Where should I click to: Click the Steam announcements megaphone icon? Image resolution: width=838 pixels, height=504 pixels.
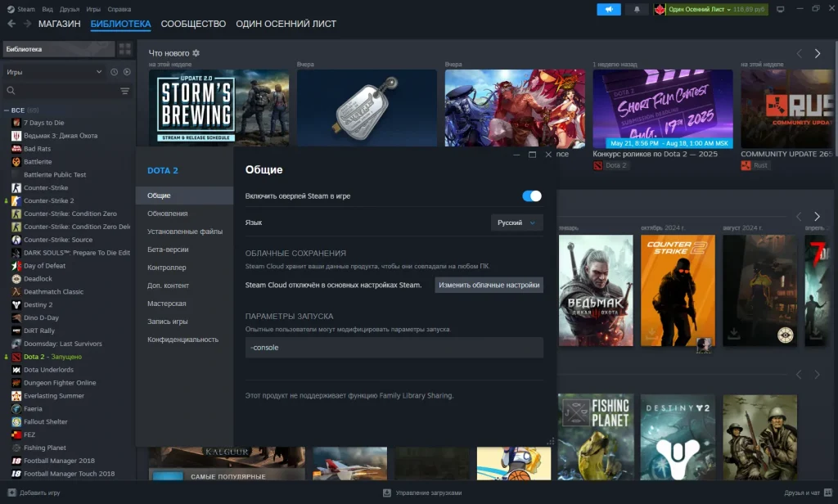(609, 9)
